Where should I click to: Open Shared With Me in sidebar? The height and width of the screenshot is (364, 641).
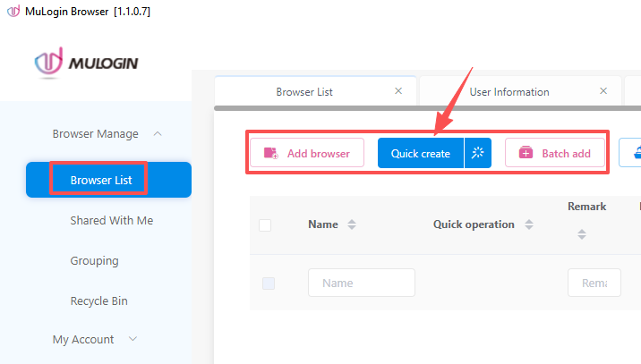pyautogui.click(x=111, y=220)
